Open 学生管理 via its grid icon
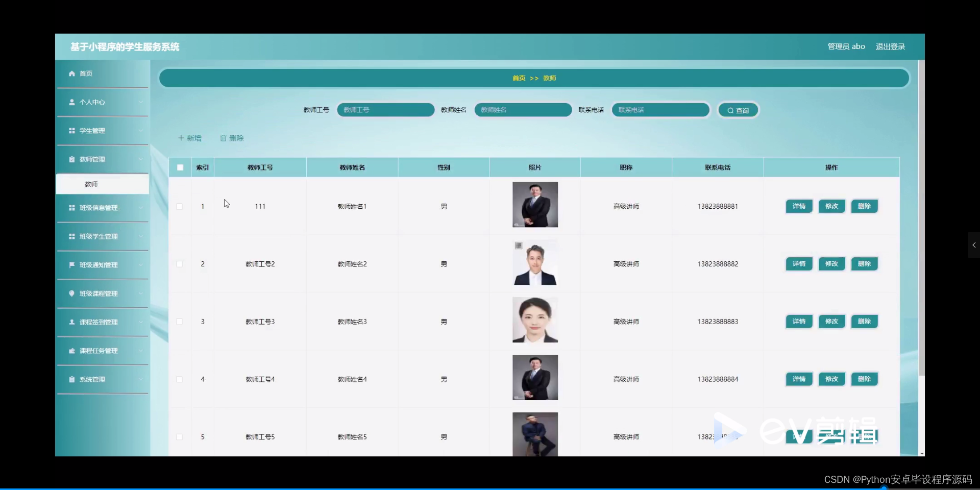 point(72,131)
